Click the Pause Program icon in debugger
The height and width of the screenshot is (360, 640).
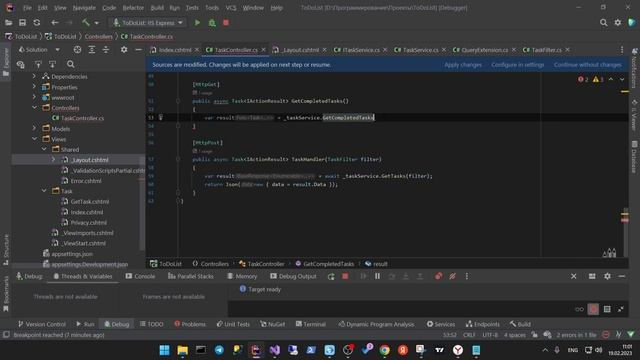point(377,276)
